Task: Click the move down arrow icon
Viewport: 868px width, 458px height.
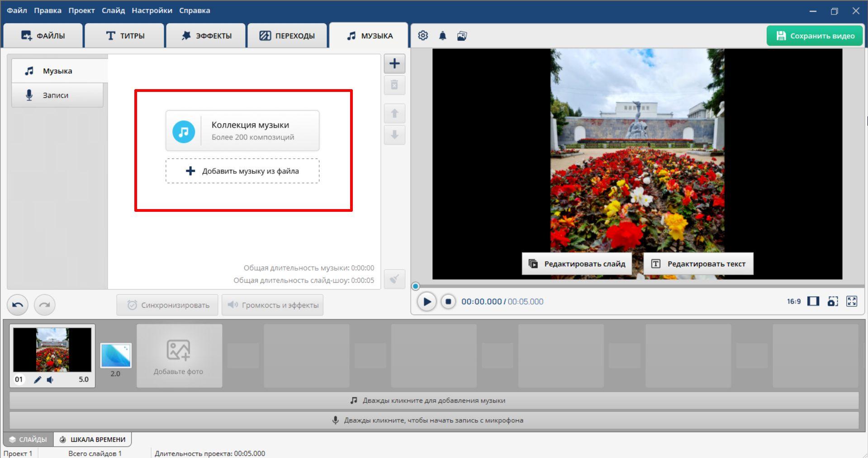Action: point(394,135)
